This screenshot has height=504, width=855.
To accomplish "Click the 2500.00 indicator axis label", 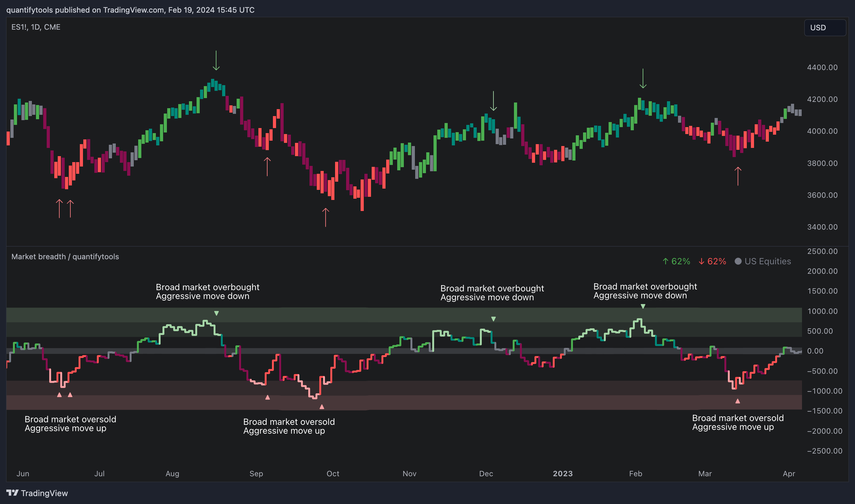I will (823, 251).
